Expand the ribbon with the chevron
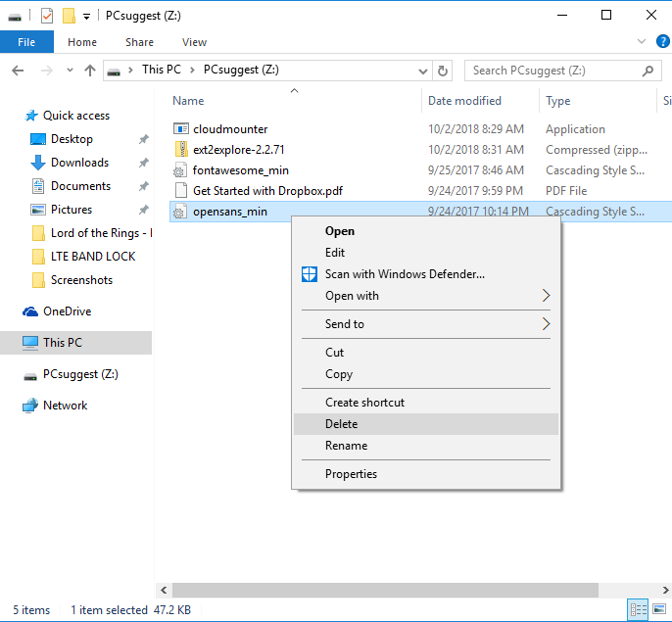This screenshot has width=672, height=622. (641, 42)
